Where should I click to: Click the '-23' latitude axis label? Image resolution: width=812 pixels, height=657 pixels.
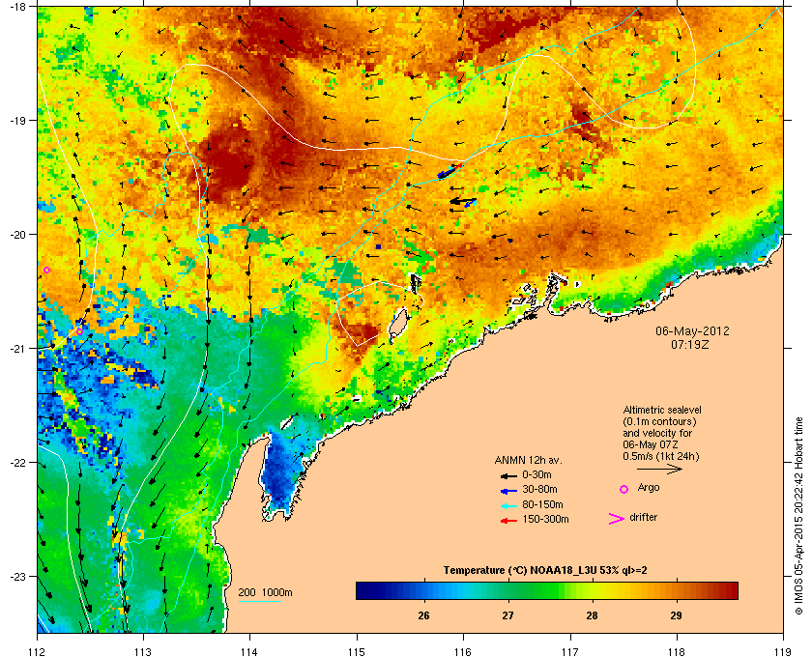point(18,576)
